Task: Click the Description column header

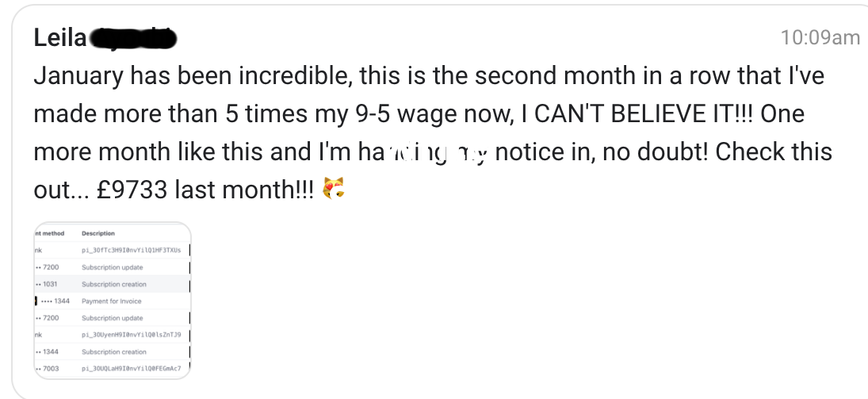Action: pos(98,233)
